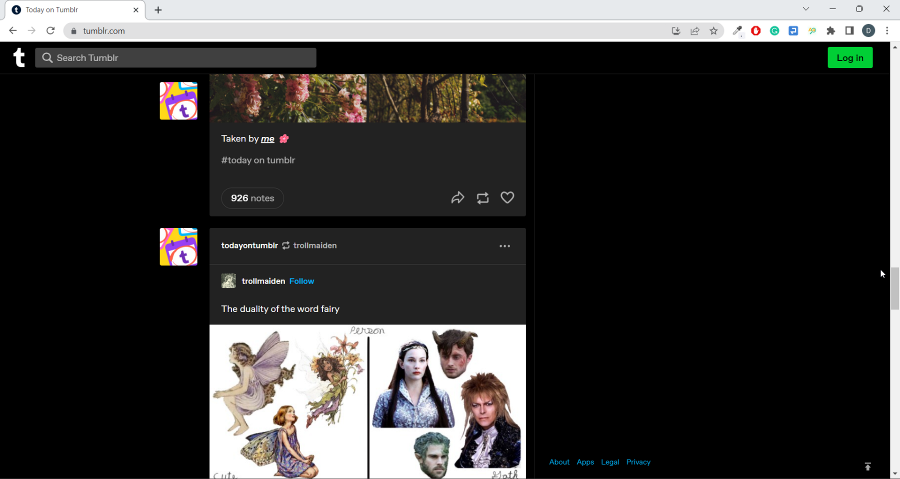Toggle the browser side panel

coord(849,31)
